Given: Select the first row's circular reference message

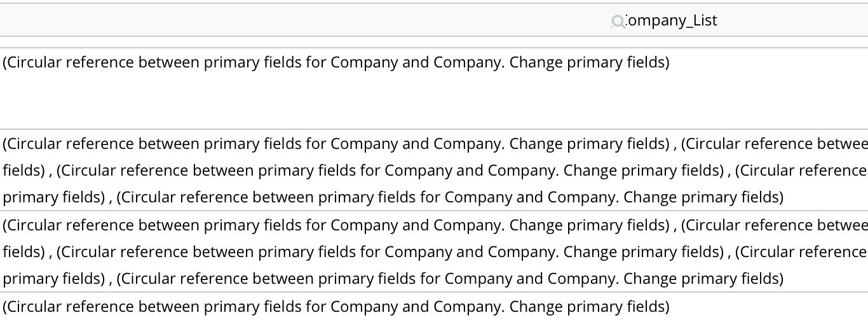Looking at the screenshot, I should tap(336, 62).
